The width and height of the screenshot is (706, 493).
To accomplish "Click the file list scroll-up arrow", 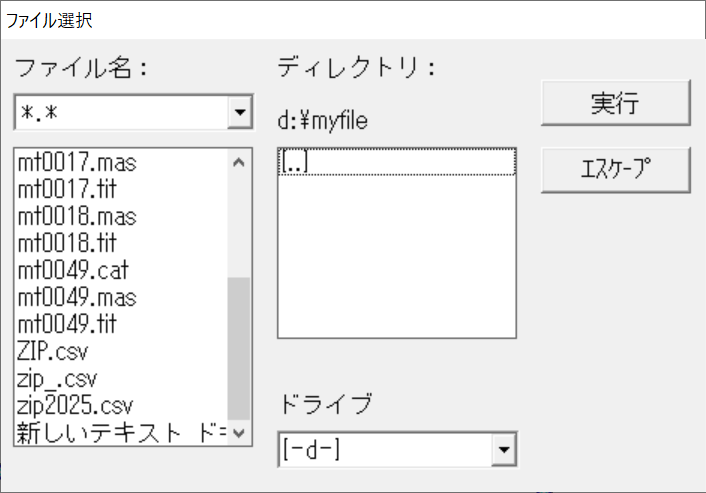I will [239, 161].
